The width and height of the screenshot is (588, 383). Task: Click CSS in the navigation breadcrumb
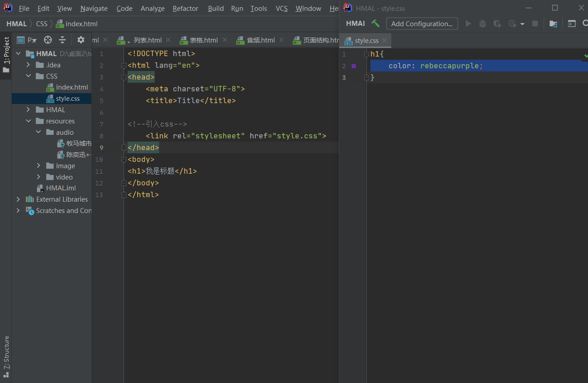[42, 24]
